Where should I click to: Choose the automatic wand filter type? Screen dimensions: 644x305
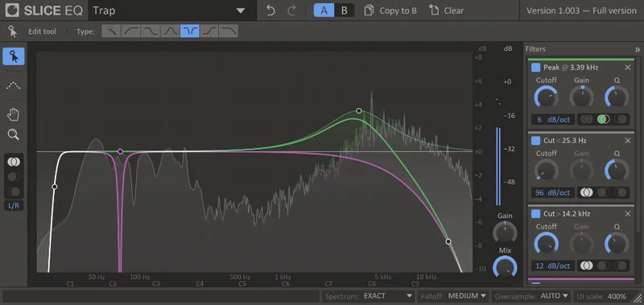[111, 31]
